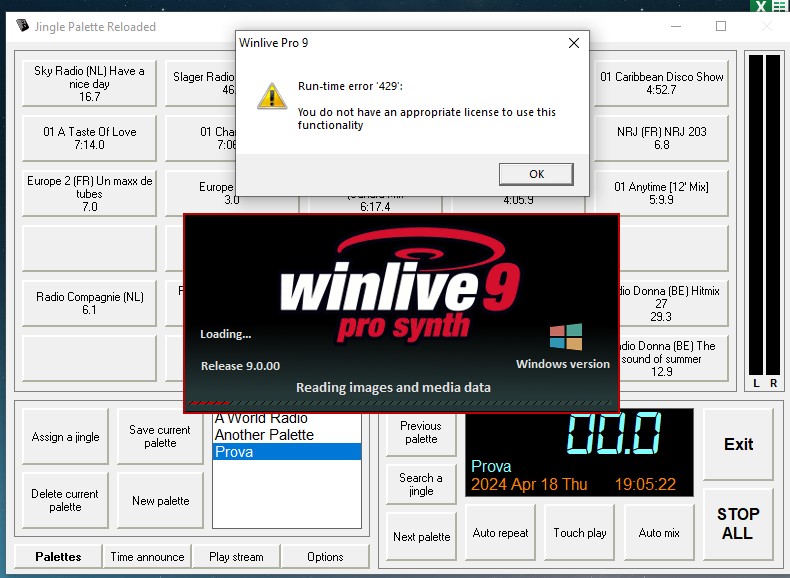Click the Jingle Palette Reloaded title bar icon
790x578 pixels.
pos(22,26)
